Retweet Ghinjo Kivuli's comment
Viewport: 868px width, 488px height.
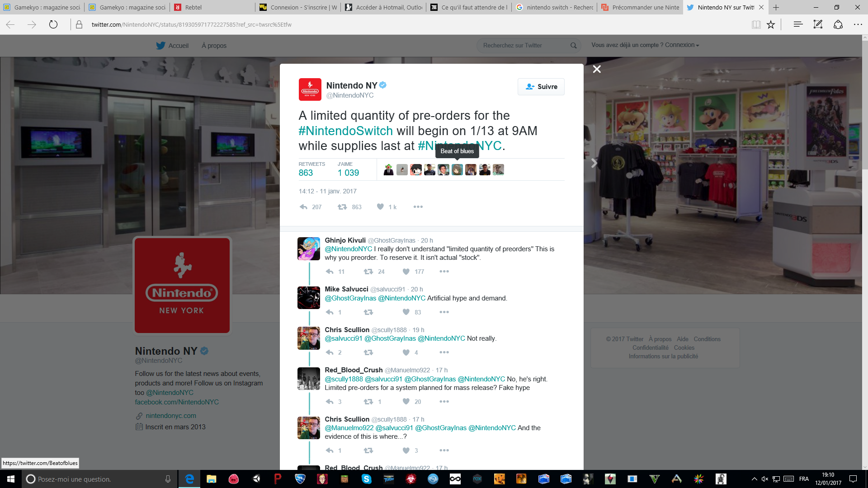pos(368,272)
